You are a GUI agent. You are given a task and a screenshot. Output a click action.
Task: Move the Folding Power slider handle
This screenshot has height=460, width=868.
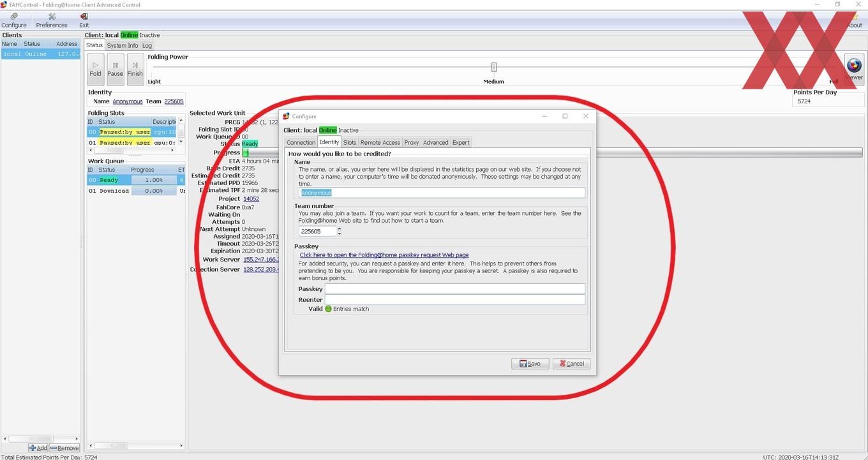pos(493,67)
